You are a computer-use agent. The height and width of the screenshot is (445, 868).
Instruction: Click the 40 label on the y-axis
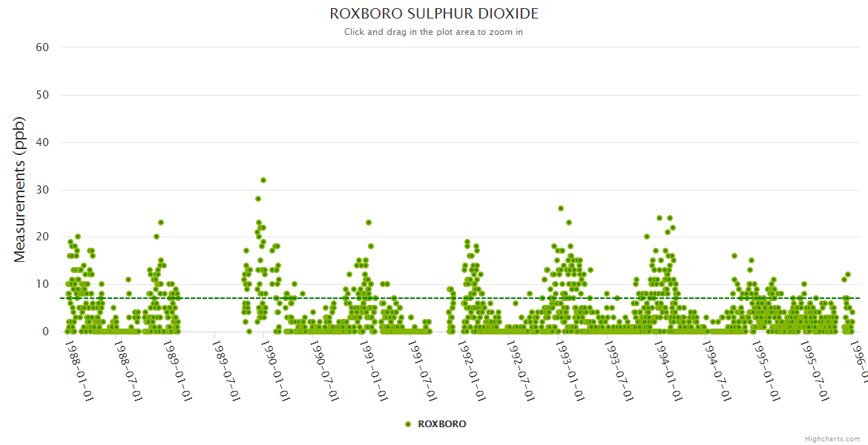pos(42,142)
